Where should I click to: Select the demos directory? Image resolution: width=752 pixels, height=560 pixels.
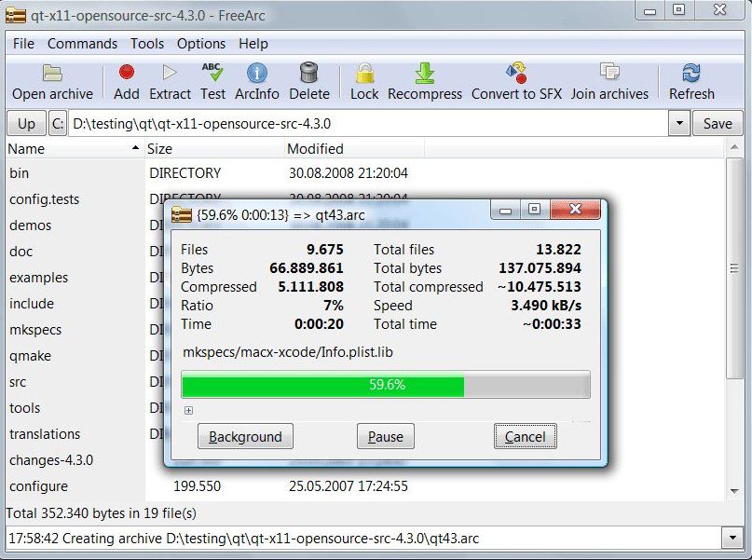[30, 225]
